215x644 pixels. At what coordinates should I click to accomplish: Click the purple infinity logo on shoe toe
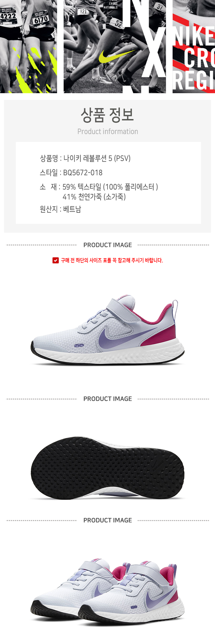(79, 345)
